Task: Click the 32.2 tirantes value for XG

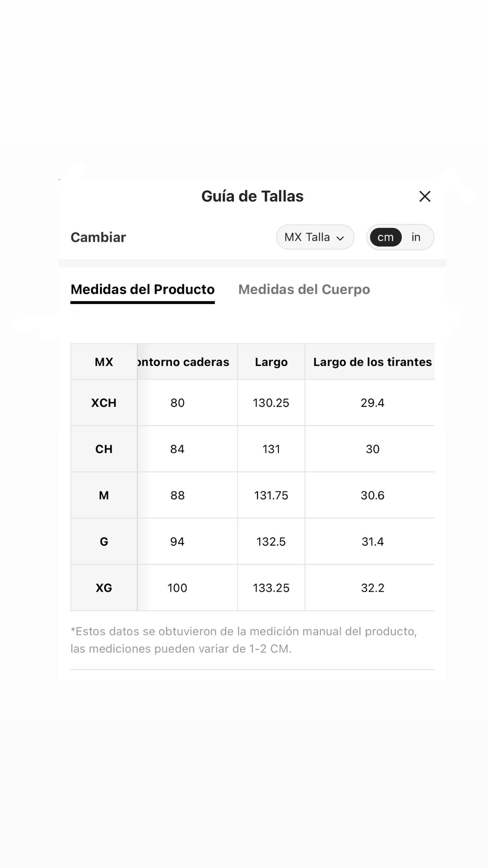Action: 372,588
